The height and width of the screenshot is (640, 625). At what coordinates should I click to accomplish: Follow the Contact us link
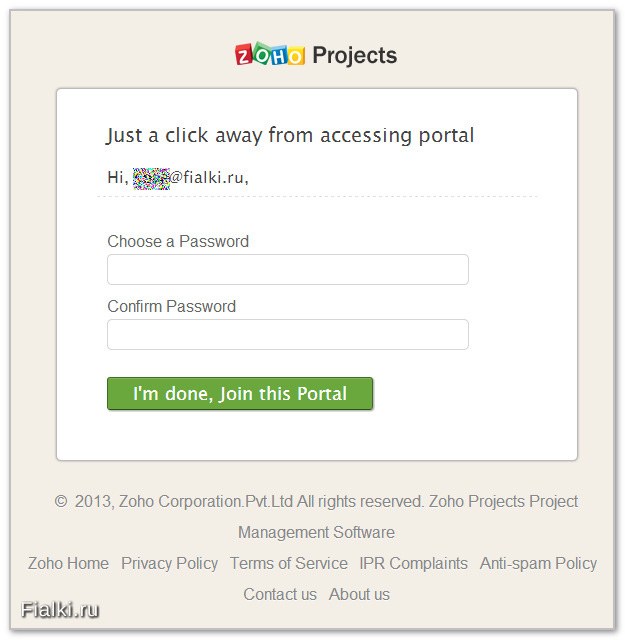click(x=280, y=594)
